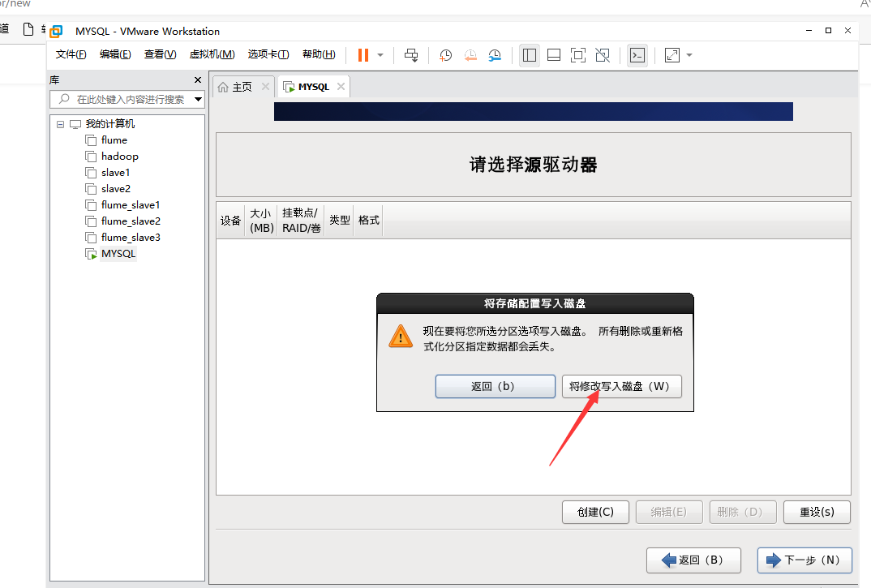Click the 设备 column header
This screenshot has width=871, height=588.
tap(230, 221)
